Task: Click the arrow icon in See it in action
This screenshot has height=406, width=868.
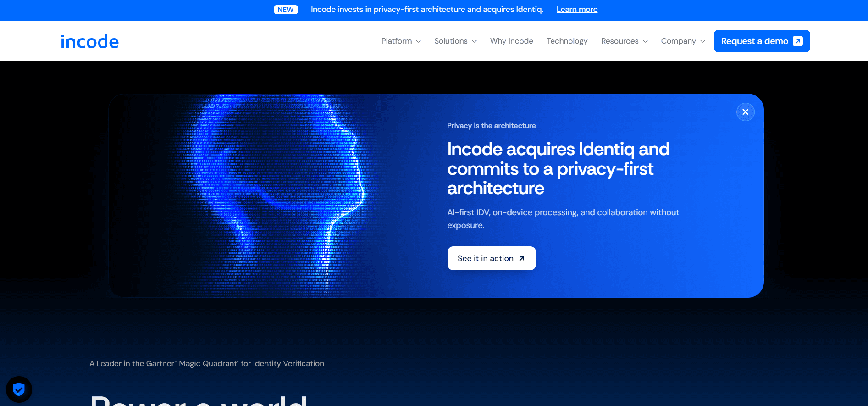Action: (521, 259)
